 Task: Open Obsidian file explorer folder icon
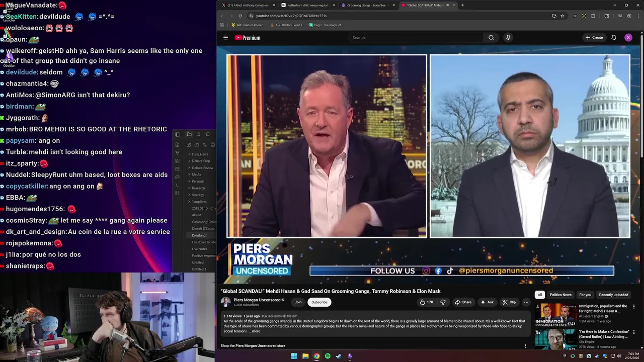[x=189, y=134]
